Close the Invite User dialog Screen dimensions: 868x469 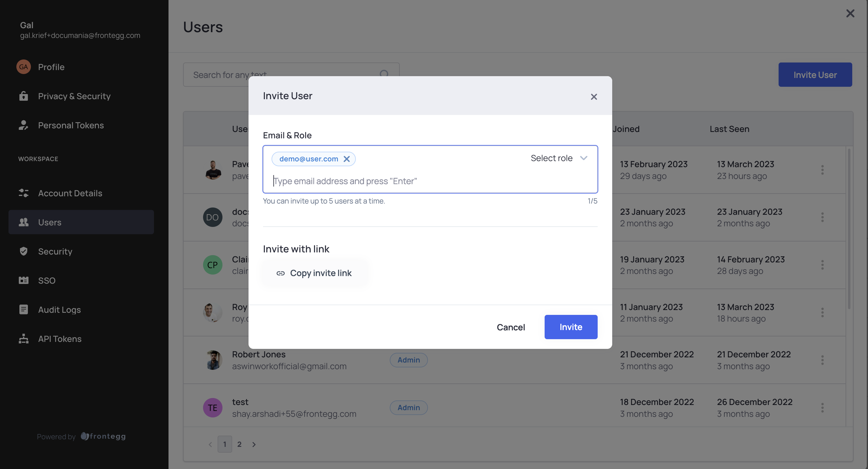(x=594, y=97)
